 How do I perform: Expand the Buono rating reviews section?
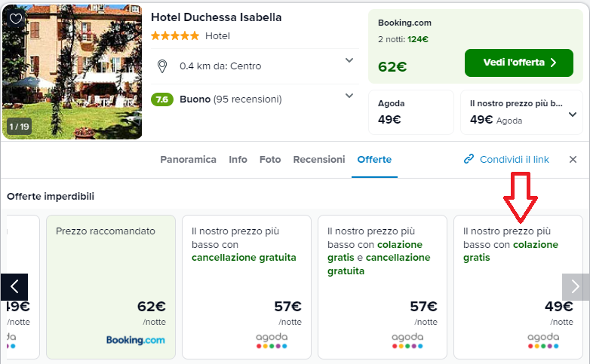coord(349,96)
